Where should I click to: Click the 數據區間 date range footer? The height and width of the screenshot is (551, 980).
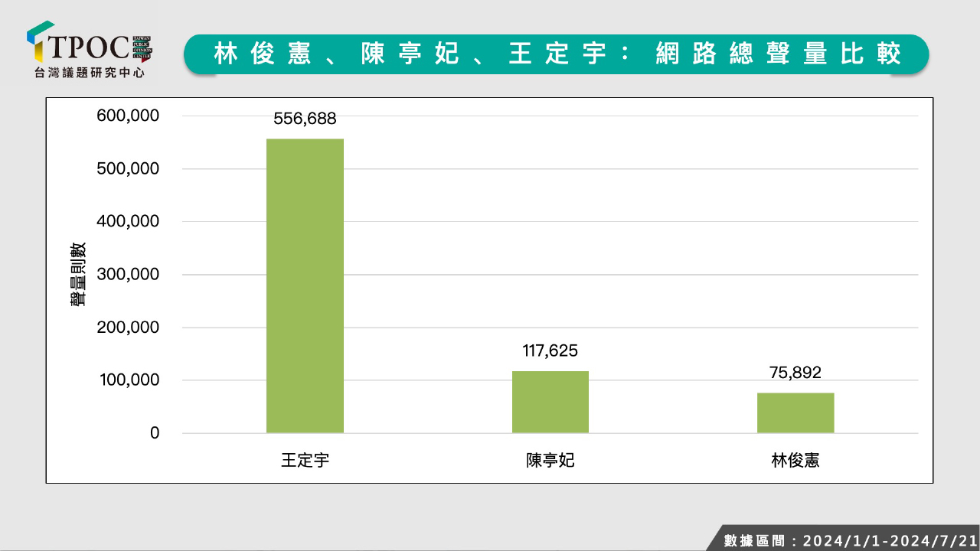point(850,540)
